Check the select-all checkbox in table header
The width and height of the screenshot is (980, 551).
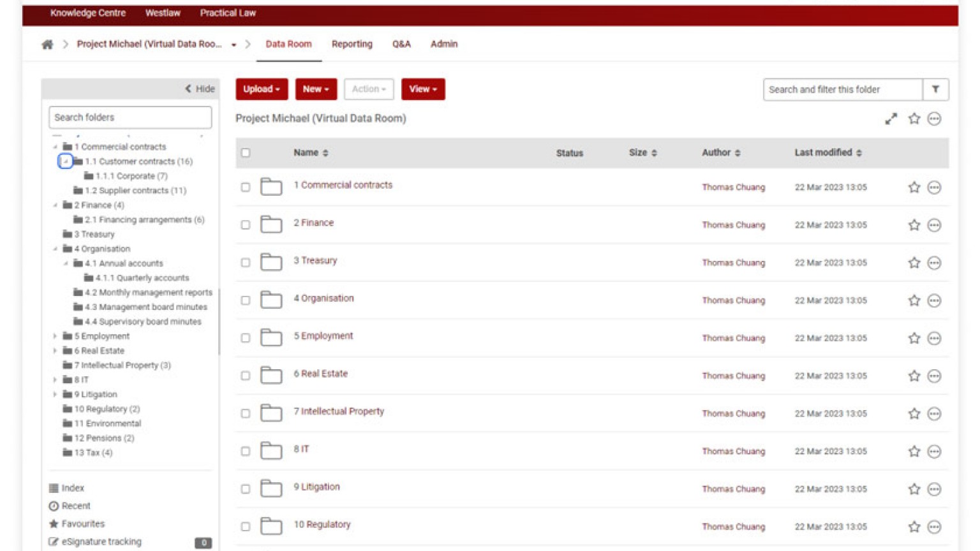[246, 153]
